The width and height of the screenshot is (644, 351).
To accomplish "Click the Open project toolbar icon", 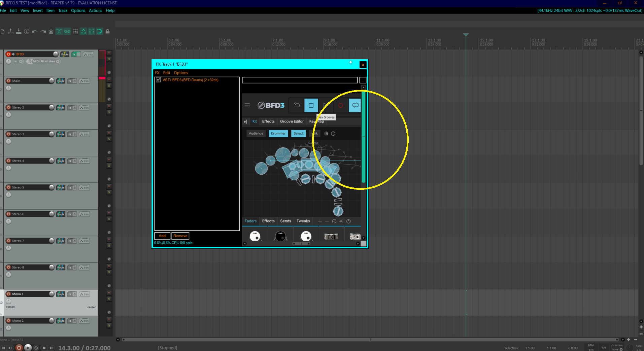I will [11, 31].
